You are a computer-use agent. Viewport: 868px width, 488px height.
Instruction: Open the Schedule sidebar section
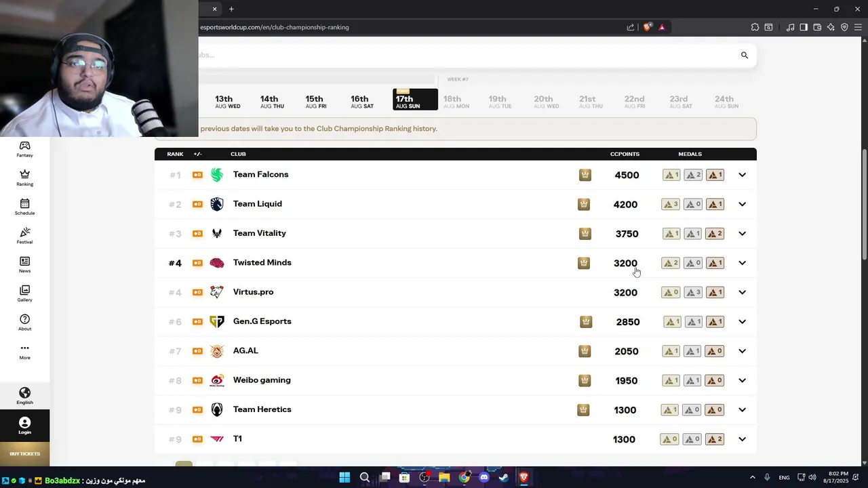coord(24,207)
